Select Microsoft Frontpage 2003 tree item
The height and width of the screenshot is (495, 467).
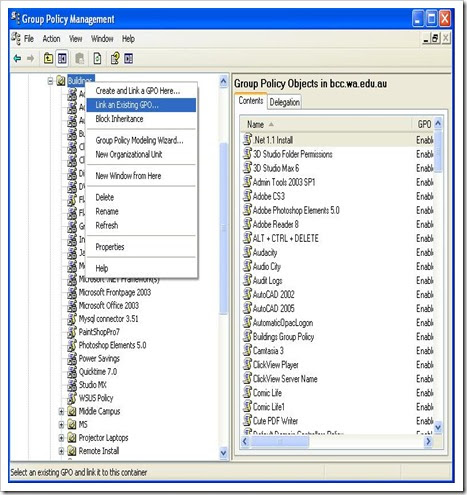pos(115,292)
